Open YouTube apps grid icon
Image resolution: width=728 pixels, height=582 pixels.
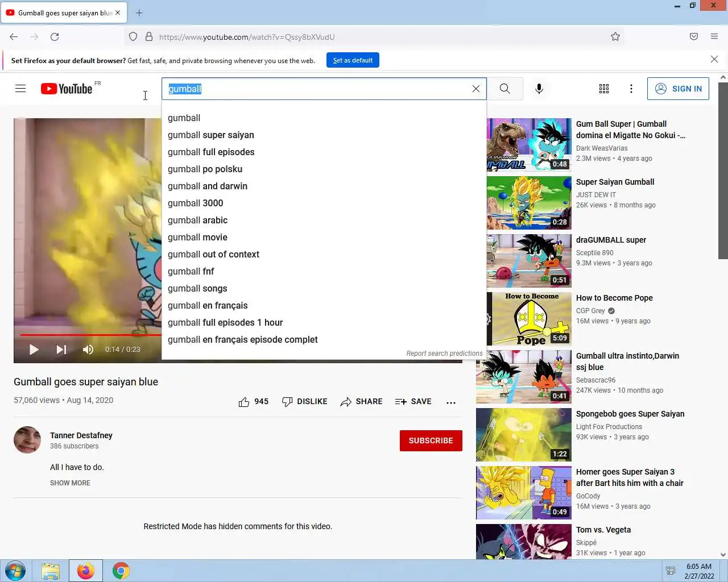click(x=604, y=89)
